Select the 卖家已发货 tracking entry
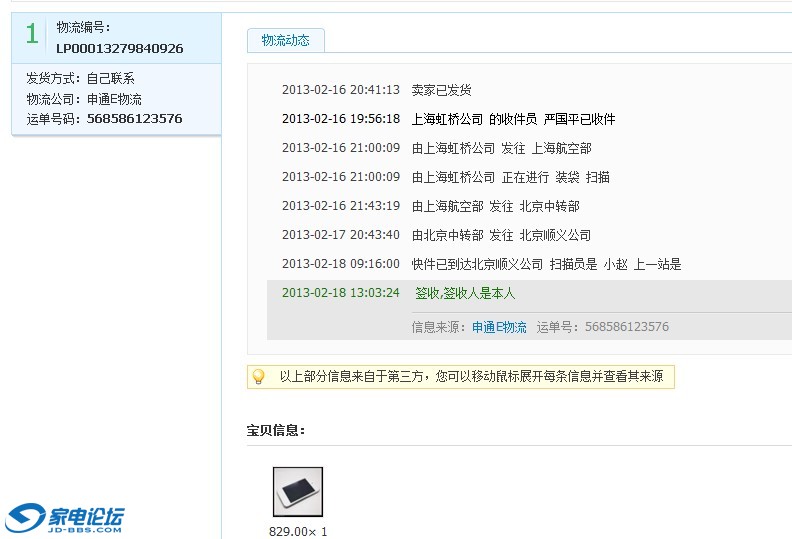The width and height of the screenshot is (792, 539). pos(441,90)
